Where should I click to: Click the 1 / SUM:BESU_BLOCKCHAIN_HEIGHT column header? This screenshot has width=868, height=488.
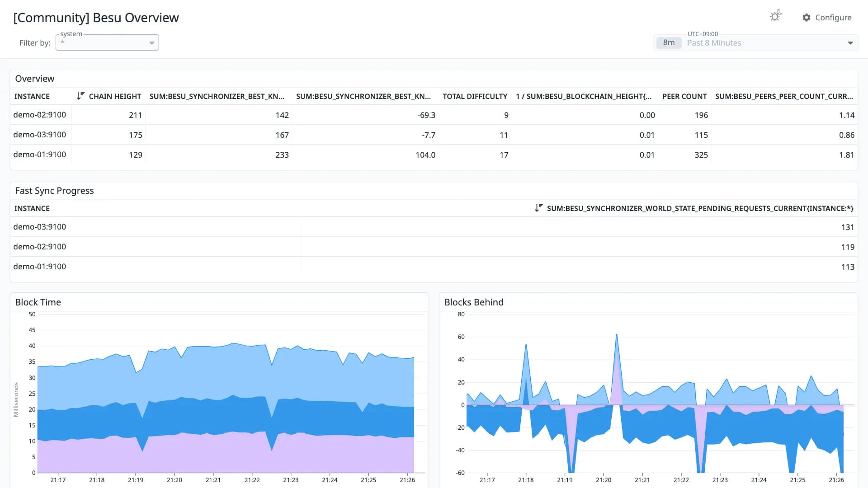coord(584,96)
